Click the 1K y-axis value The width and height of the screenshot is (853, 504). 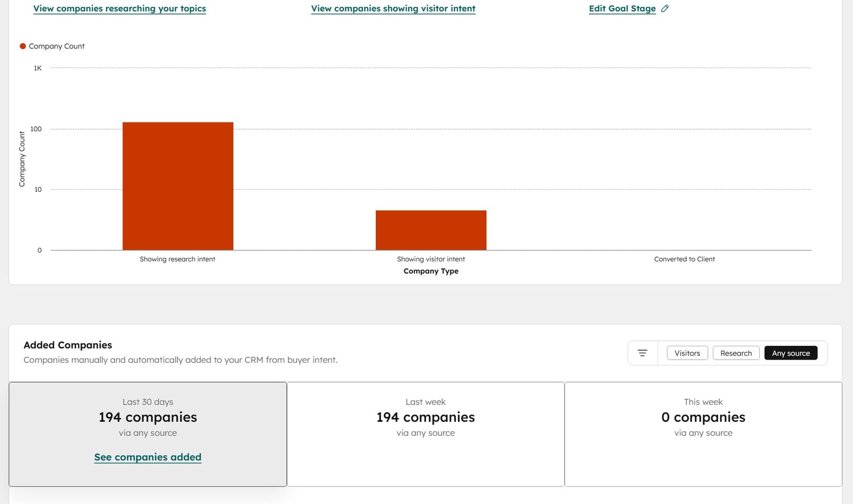coord(38,68)
